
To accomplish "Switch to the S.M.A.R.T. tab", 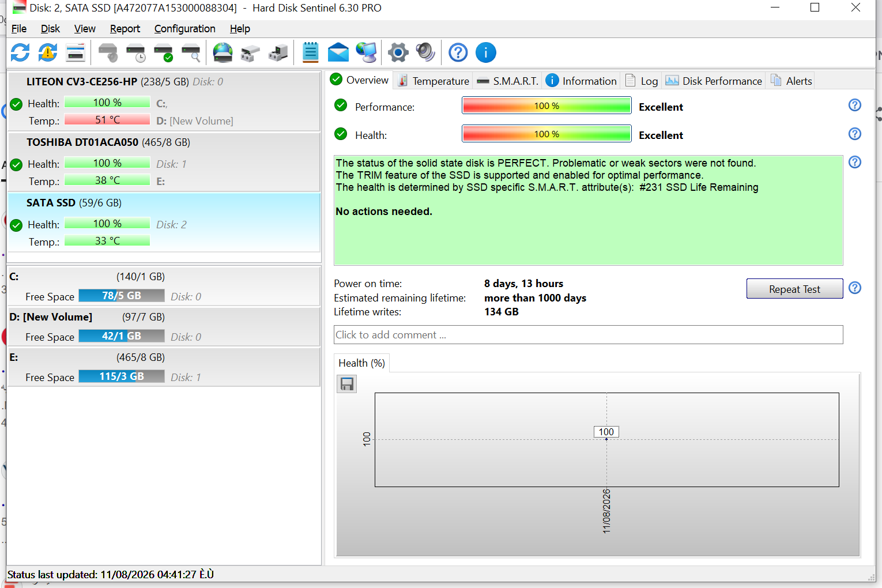I will click(507, 81).
